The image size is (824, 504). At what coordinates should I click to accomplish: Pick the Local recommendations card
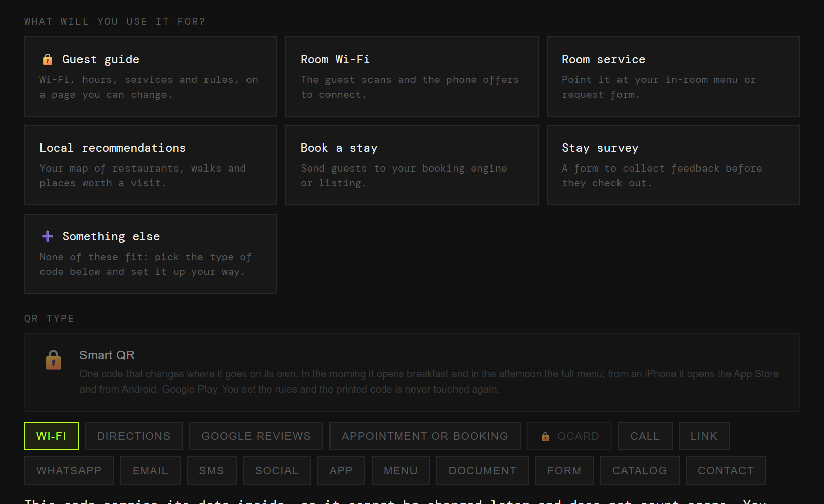coord(151,165)
